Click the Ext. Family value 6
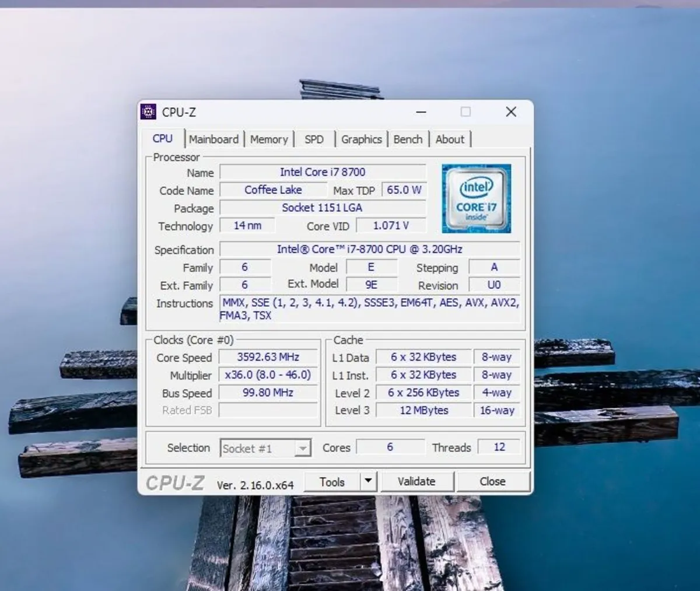This screenshot has height=591, width=700. click(245, 285)
